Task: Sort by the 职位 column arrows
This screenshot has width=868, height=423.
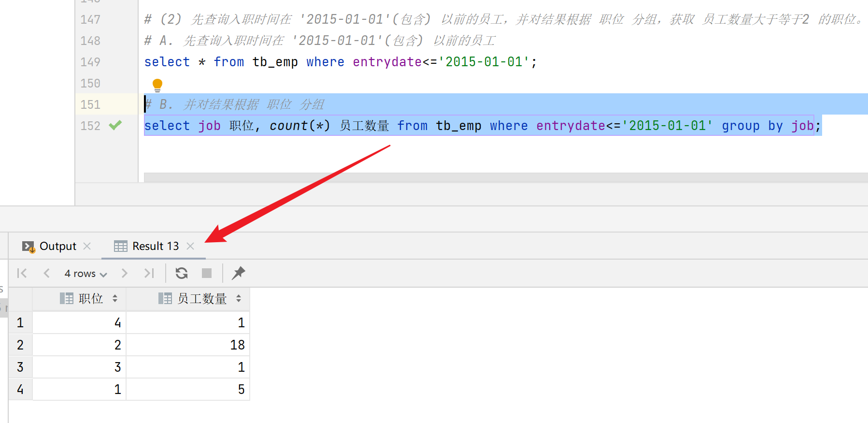Action: 115,298
